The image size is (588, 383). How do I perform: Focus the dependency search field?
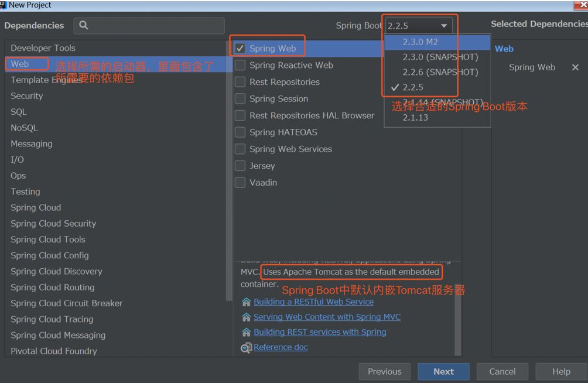[149, 26]
